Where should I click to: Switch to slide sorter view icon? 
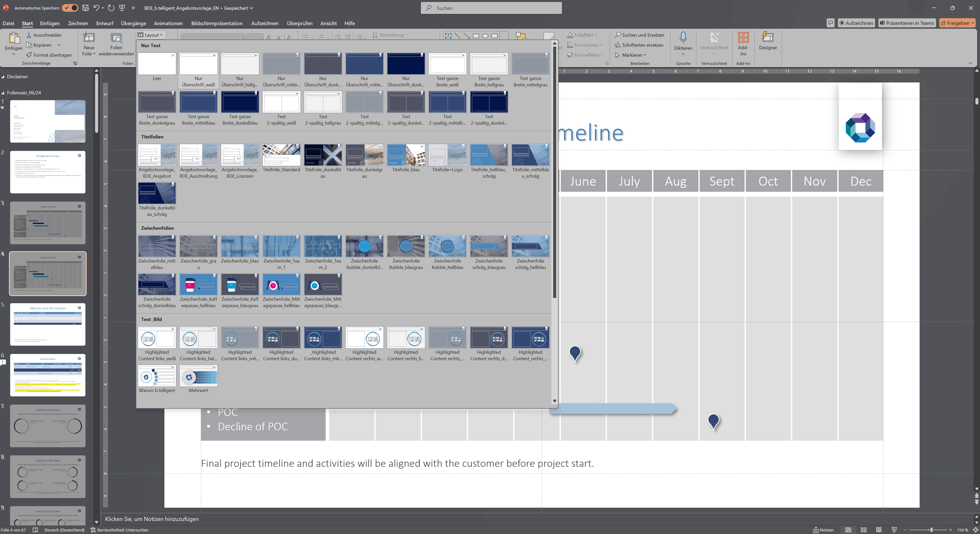(863, 530)
